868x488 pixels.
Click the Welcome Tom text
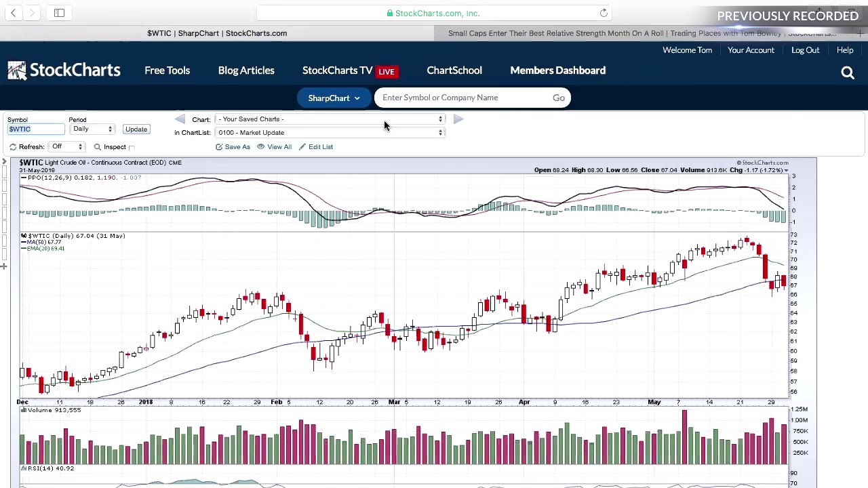[x=687, y=50]
